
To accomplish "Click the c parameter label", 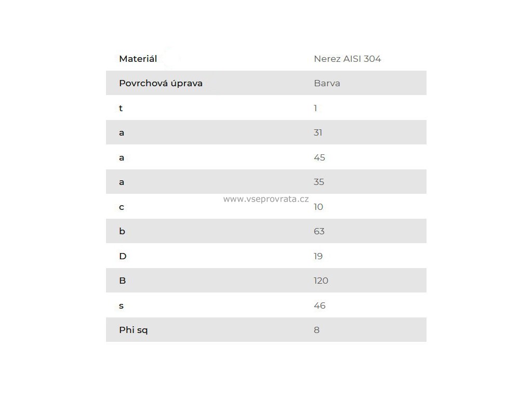I will click(x=122, y=207).
